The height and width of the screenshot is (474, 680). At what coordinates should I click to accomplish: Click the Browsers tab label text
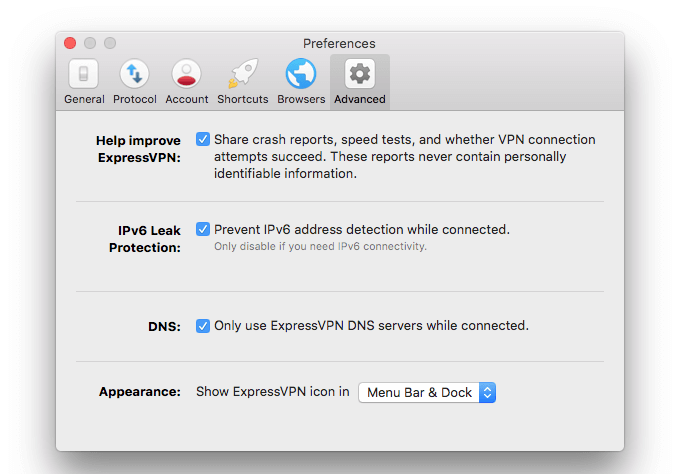[x=301, y=99]
